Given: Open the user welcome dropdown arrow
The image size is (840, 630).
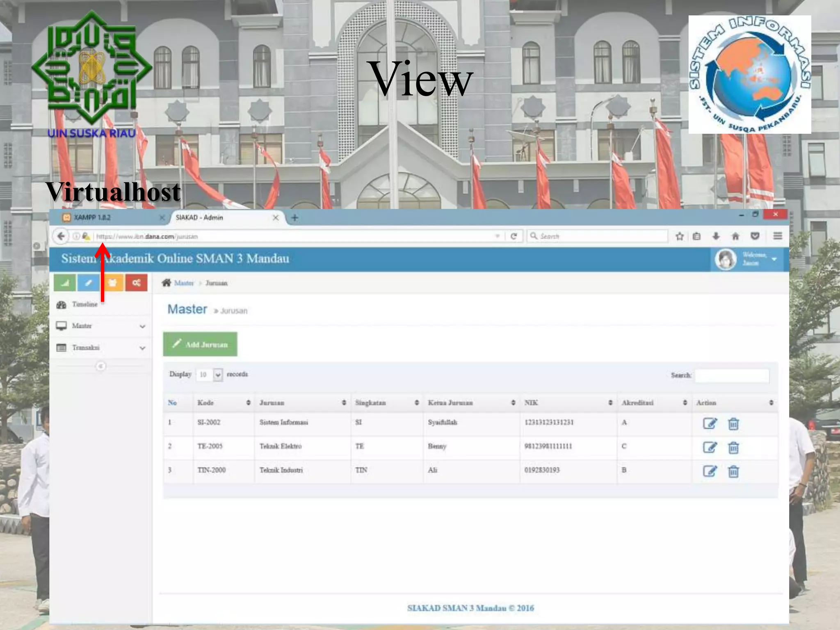Looking at the screenshot, I should [x=774, y=259].
